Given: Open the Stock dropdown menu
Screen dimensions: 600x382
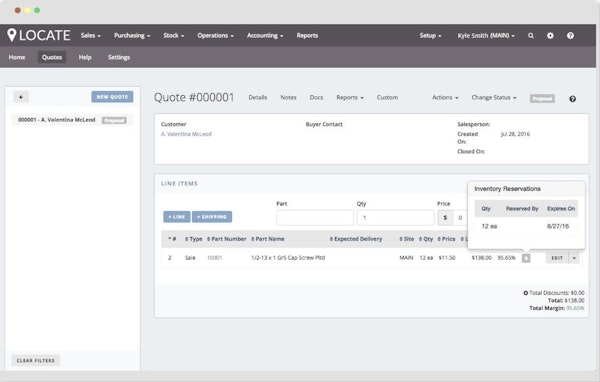Looking at the screenshot, I should point(173,36).
